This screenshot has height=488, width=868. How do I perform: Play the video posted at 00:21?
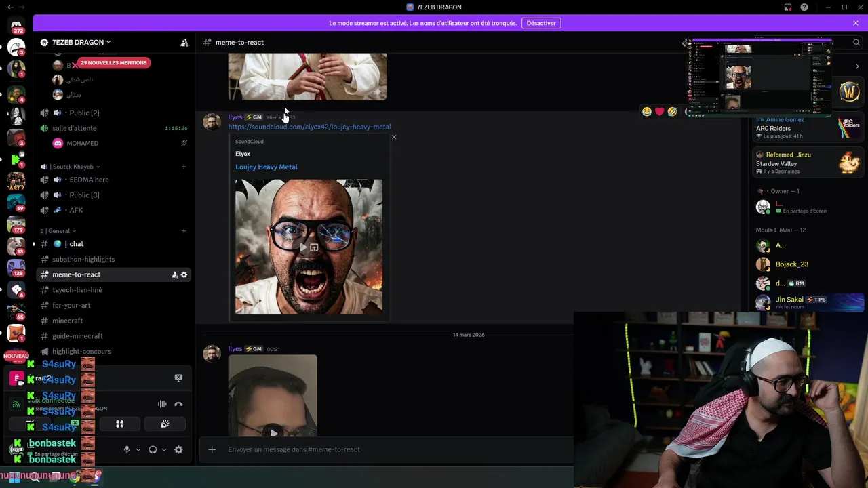(273, 433)
